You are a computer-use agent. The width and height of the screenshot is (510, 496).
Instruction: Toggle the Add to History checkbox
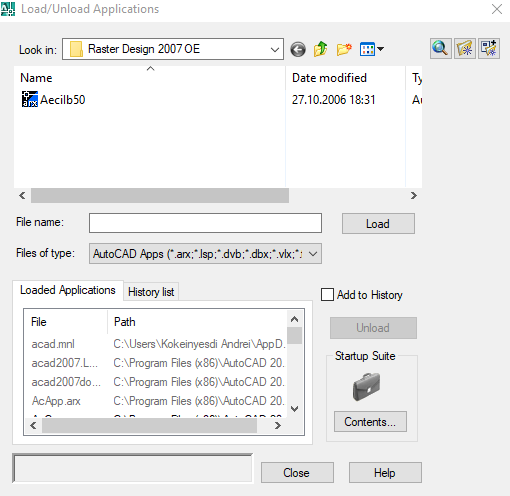(327, 295)
